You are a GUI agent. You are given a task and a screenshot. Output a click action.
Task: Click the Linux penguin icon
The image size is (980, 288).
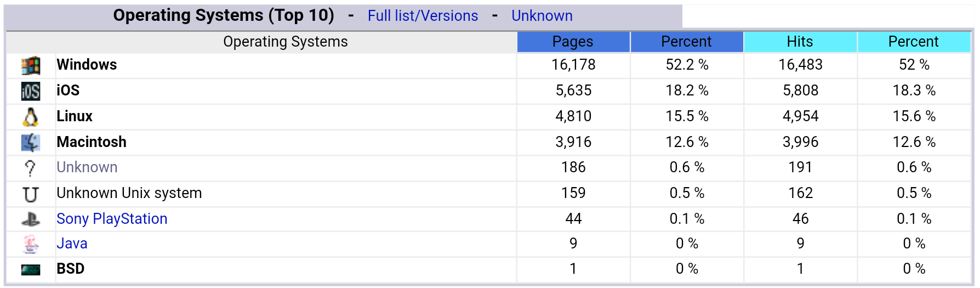[x=31, y=116]
